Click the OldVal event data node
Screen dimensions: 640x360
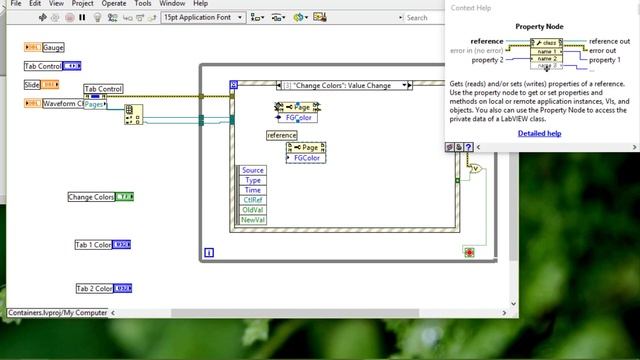[x=252, y=210]
